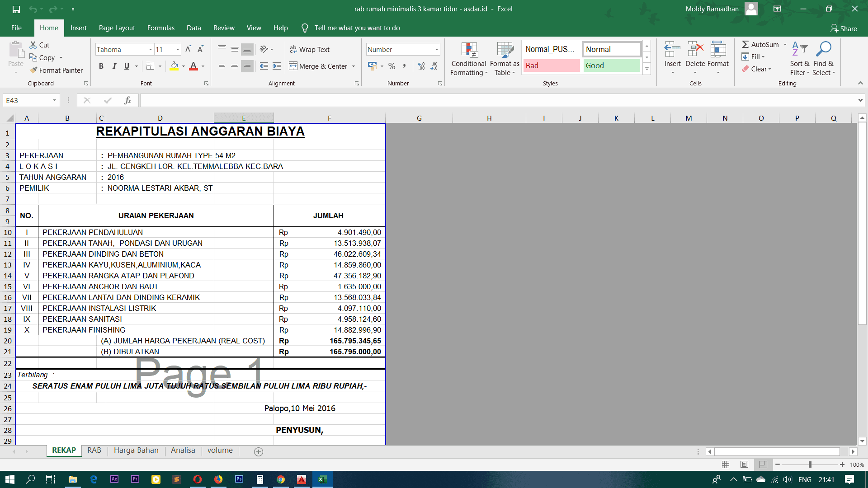Expand the Name Box dropdown arrow
Image resolution: width=868 pixels, height=488 pixels.
[54, 100]
